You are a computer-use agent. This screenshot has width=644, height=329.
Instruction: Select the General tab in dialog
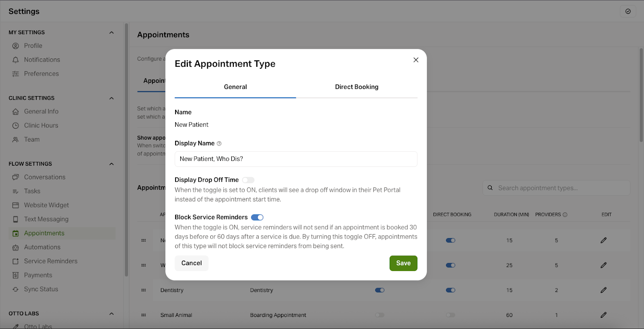[x=235, y=87]
